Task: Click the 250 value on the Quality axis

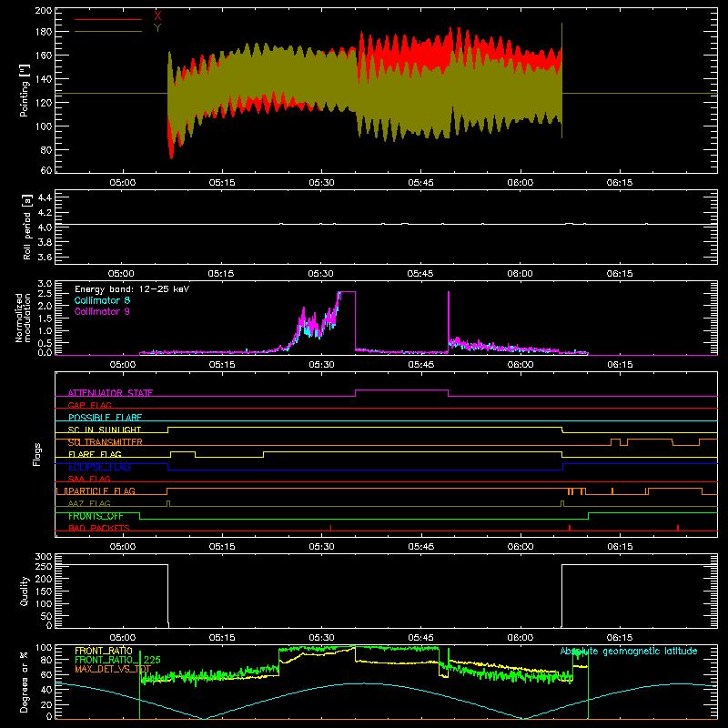Action: click(x=44, y=566)
